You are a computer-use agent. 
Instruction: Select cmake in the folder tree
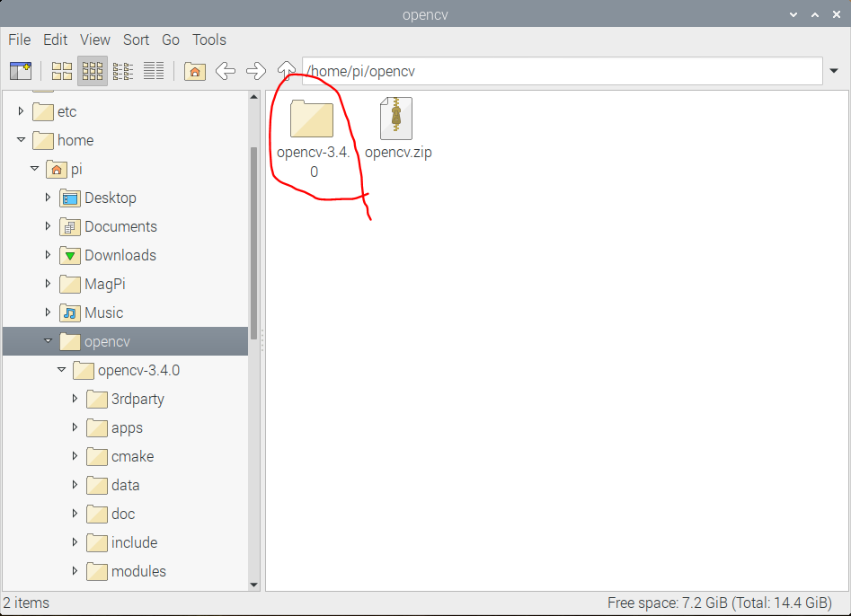click(x=132, y=456)
